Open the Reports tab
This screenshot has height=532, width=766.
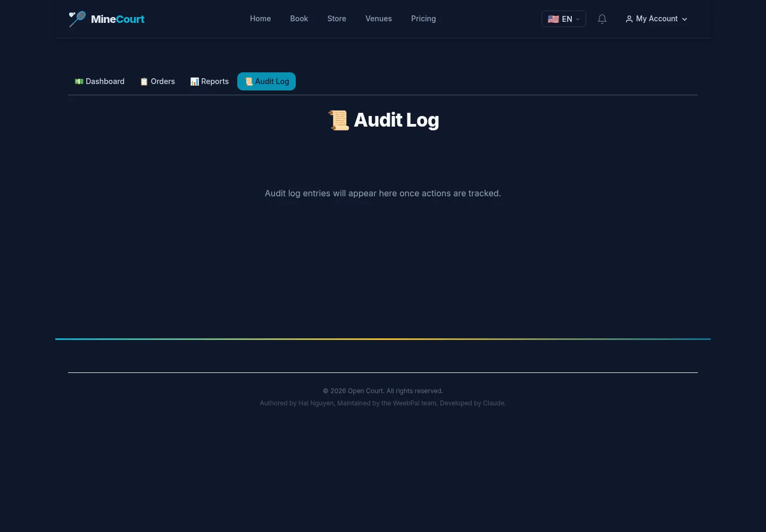[x=210, y=81]
